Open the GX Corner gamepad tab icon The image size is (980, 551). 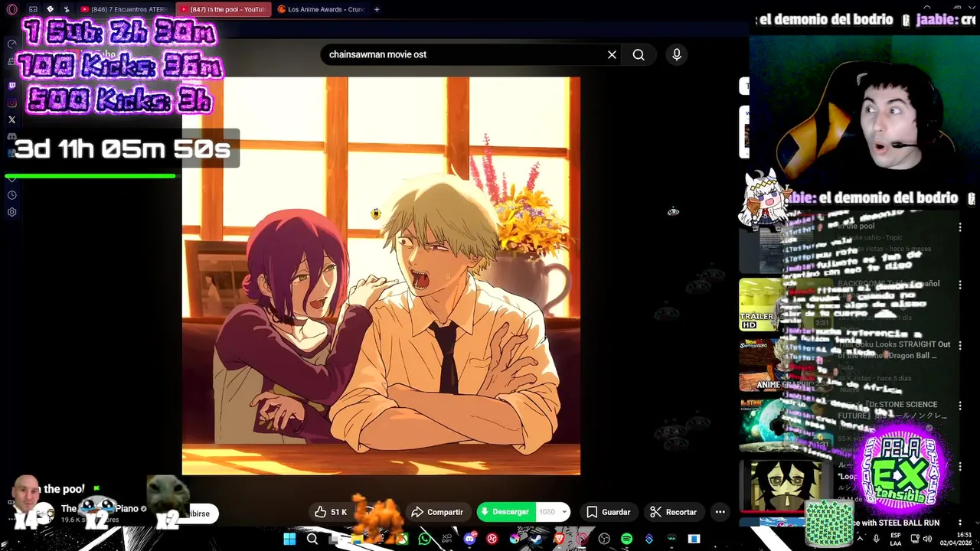point(32,9)
